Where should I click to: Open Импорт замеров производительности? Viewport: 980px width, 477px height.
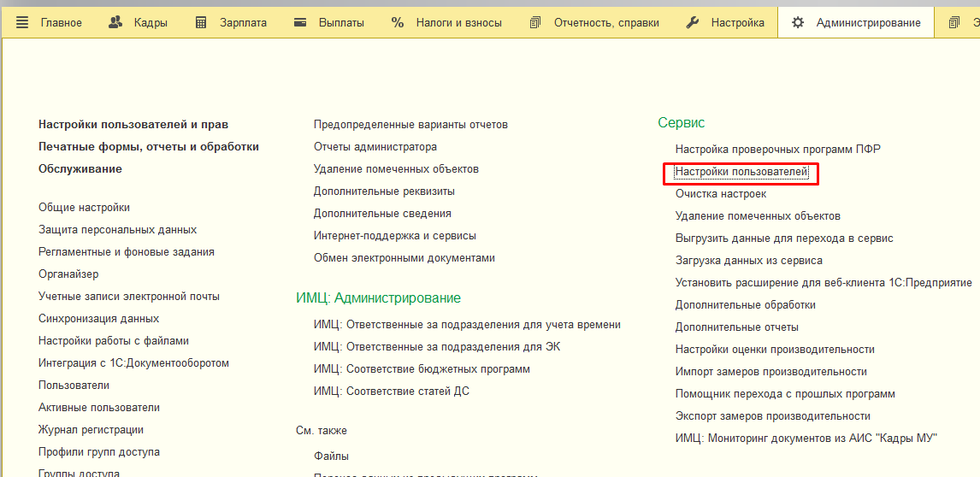click(771, 371)
